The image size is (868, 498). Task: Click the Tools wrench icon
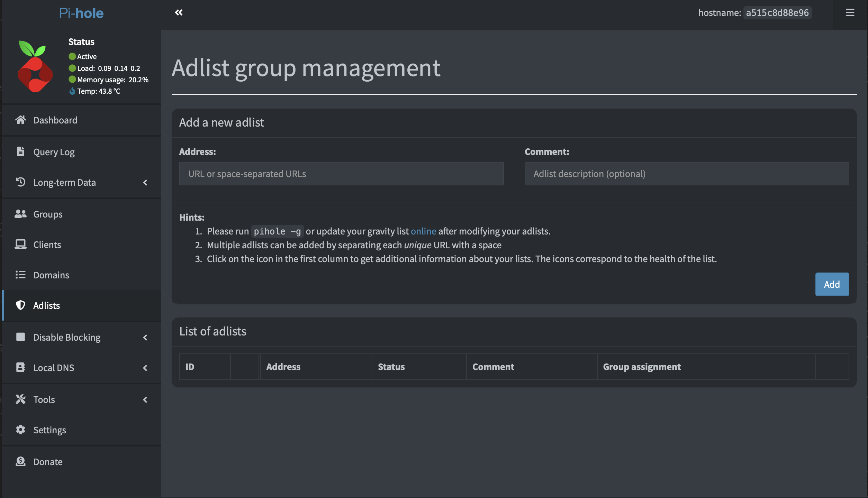tap(20, 399)
